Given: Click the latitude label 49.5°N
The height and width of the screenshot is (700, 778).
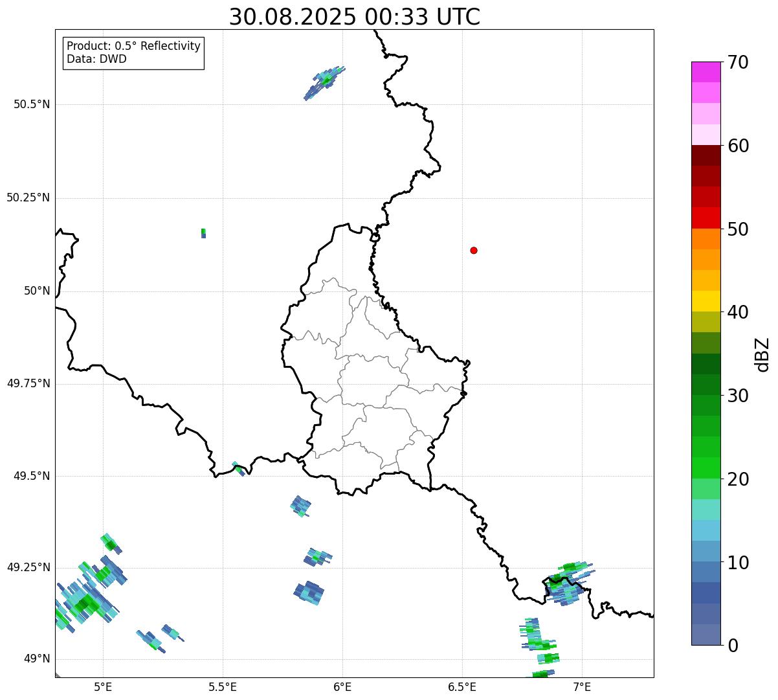Looking at the screenshot, I should click(32, 476).
